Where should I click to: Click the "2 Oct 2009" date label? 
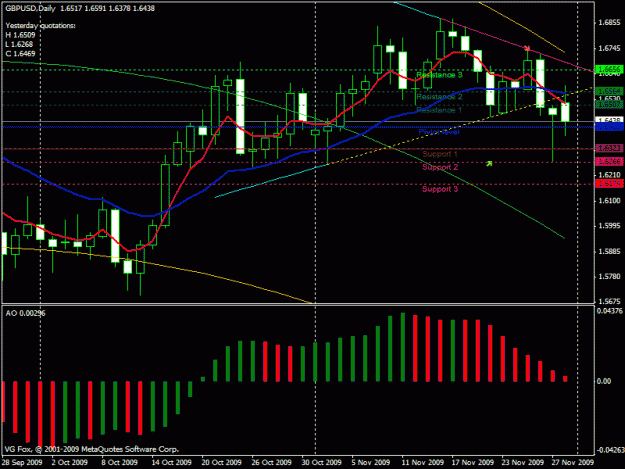coord(69,463)
